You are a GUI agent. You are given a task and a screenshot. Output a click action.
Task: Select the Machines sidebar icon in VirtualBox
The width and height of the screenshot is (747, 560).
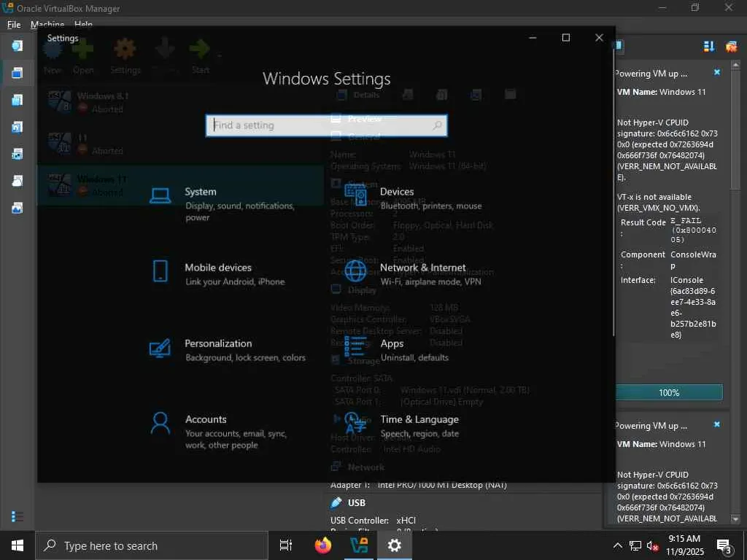18,73
